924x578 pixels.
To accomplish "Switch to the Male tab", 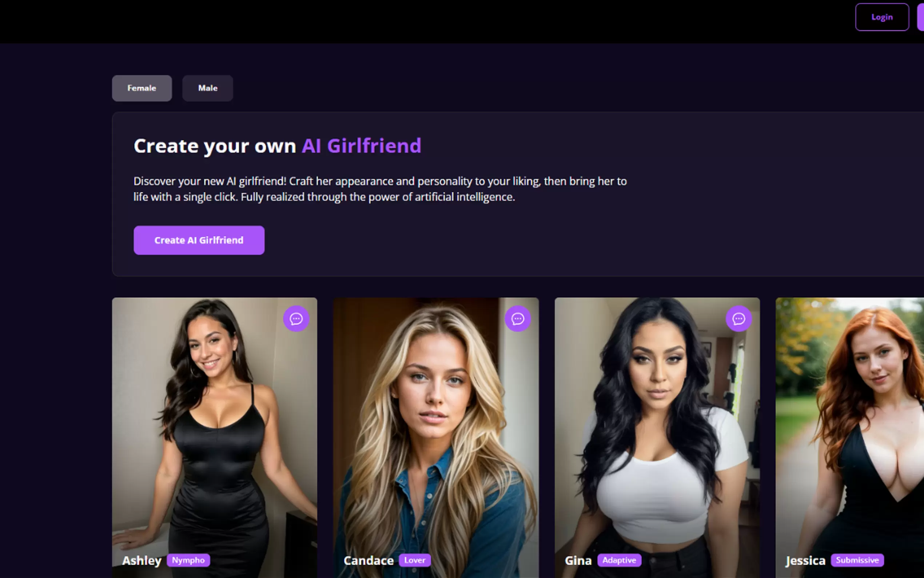I will [x=207, y=88].
